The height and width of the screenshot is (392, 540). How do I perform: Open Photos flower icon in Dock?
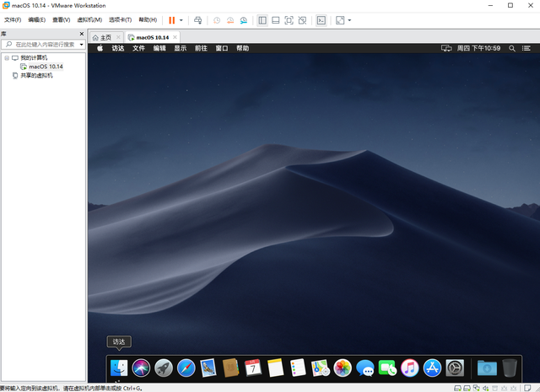(x=343, y=368)
